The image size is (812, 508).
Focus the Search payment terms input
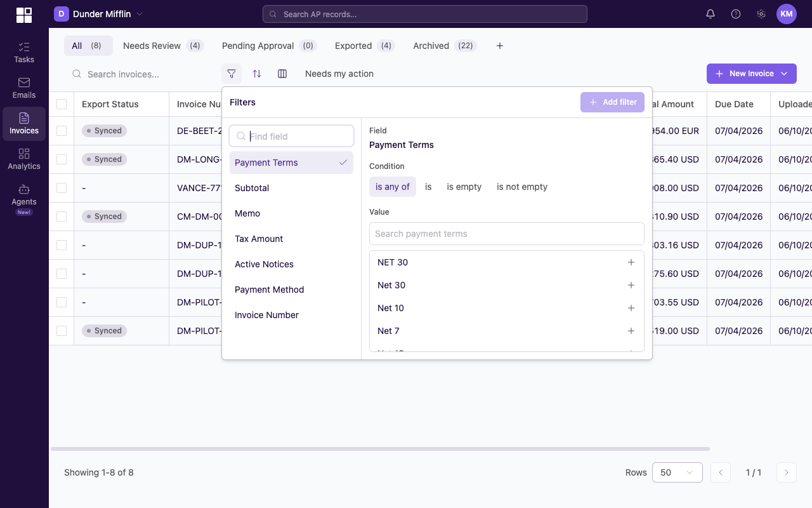pyautogui.click(x=507, y=234)
